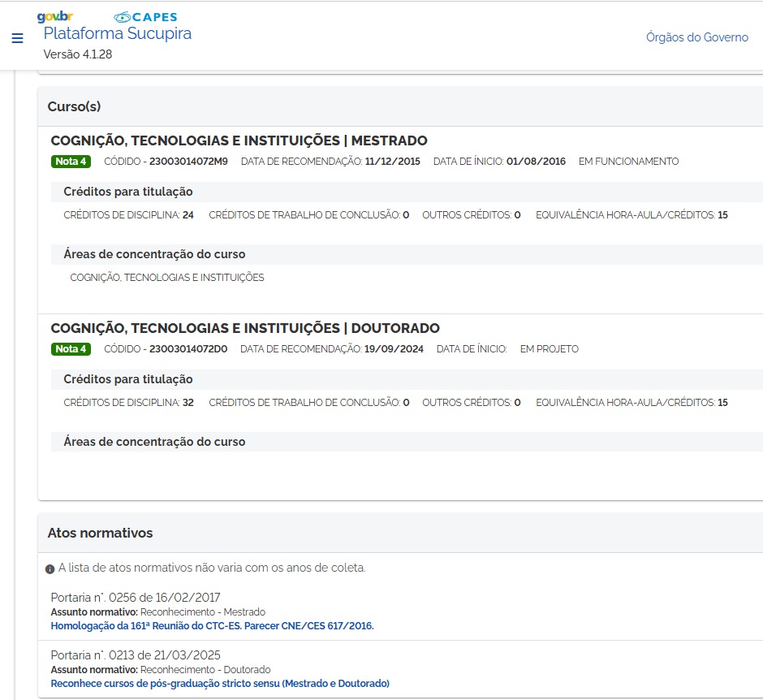Click Áreas de concentração do curso under Doutorado

click(x=154, y=442)
